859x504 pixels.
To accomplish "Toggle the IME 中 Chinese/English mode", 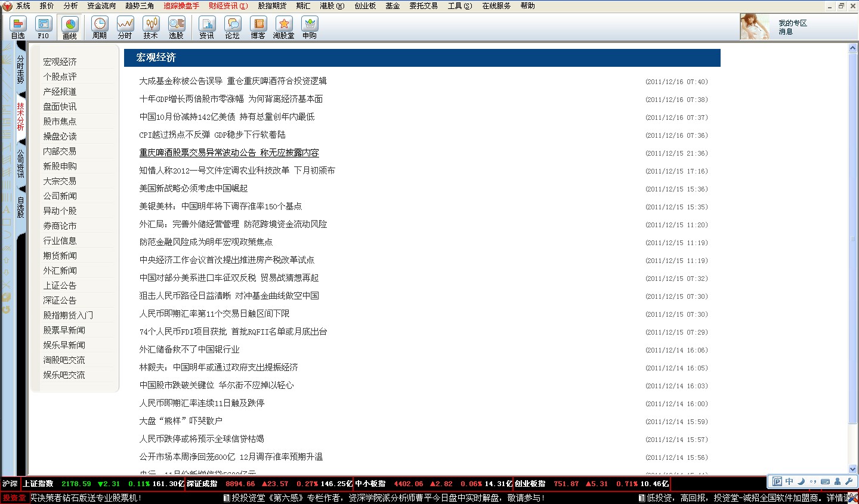I will 789,482.
